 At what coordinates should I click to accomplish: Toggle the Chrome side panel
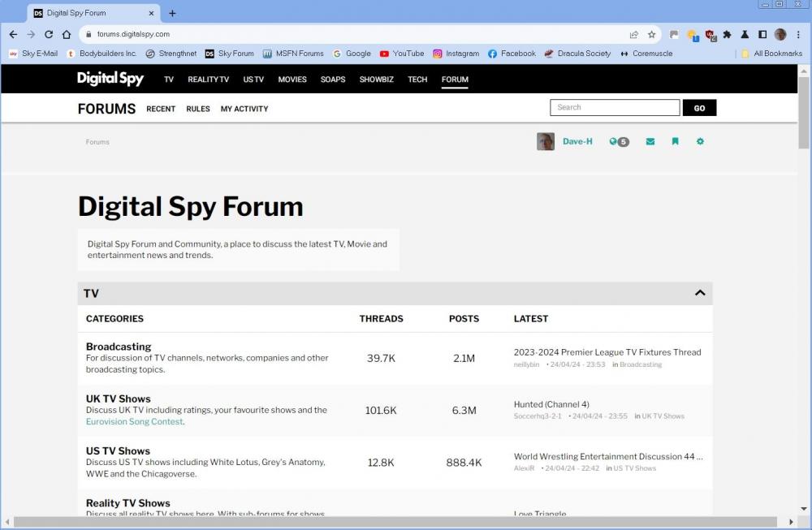(762, 34)
